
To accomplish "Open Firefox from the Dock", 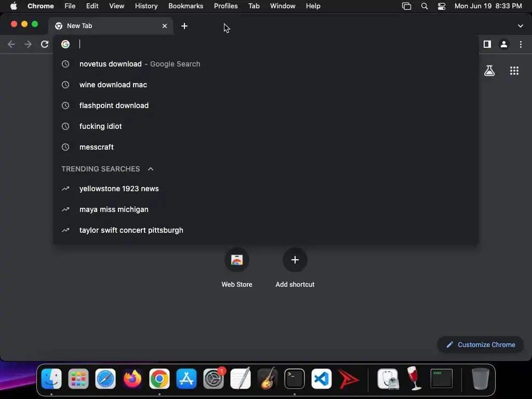I will point(132,379).
